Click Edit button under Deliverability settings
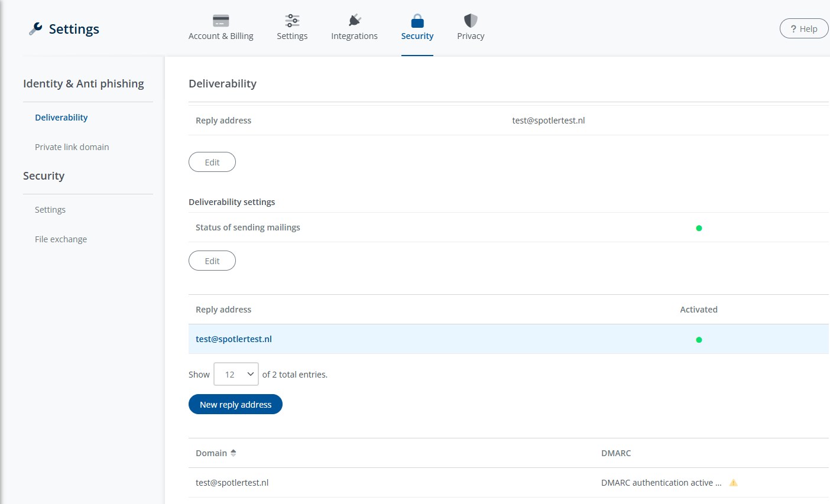The height and width of the screenshot is (504, 830). pos(212,261)
